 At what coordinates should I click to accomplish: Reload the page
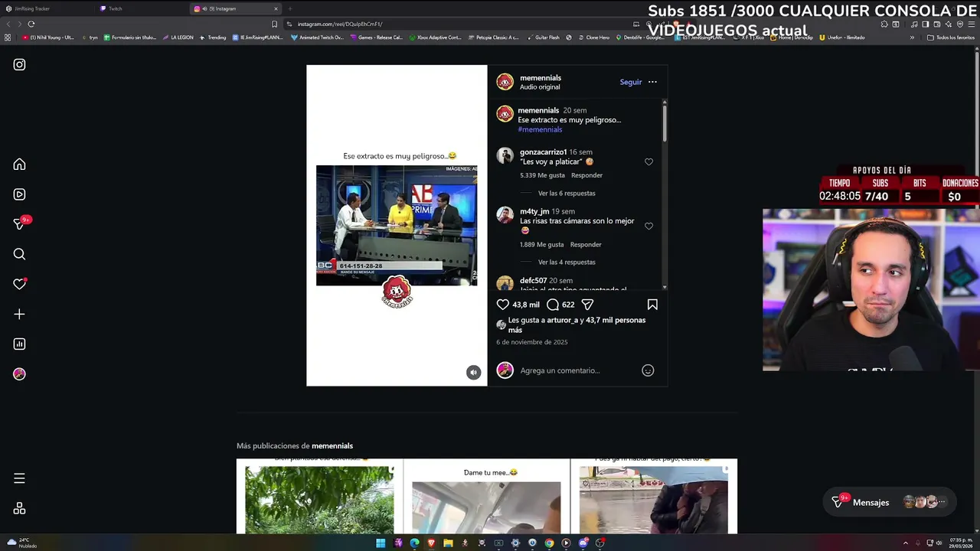[31, 24]
